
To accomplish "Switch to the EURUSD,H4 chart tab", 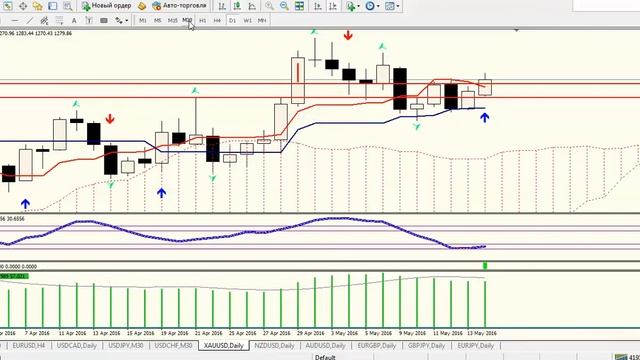I will [x=29, y=345].
